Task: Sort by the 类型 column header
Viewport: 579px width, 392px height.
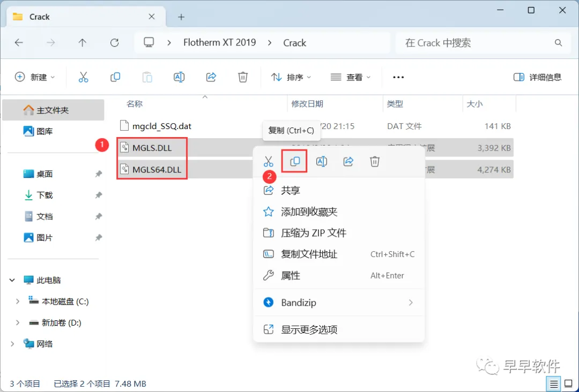Action: coord(395,104)
